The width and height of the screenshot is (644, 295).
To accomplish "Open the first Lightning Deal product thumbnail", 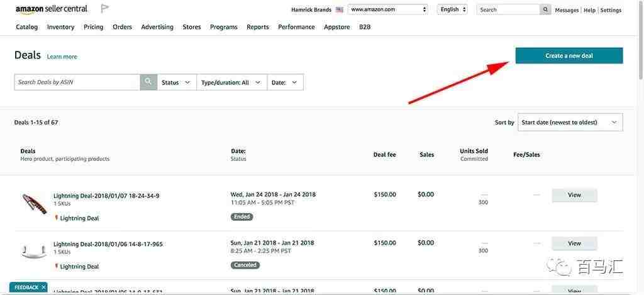I will coord(34,204).
